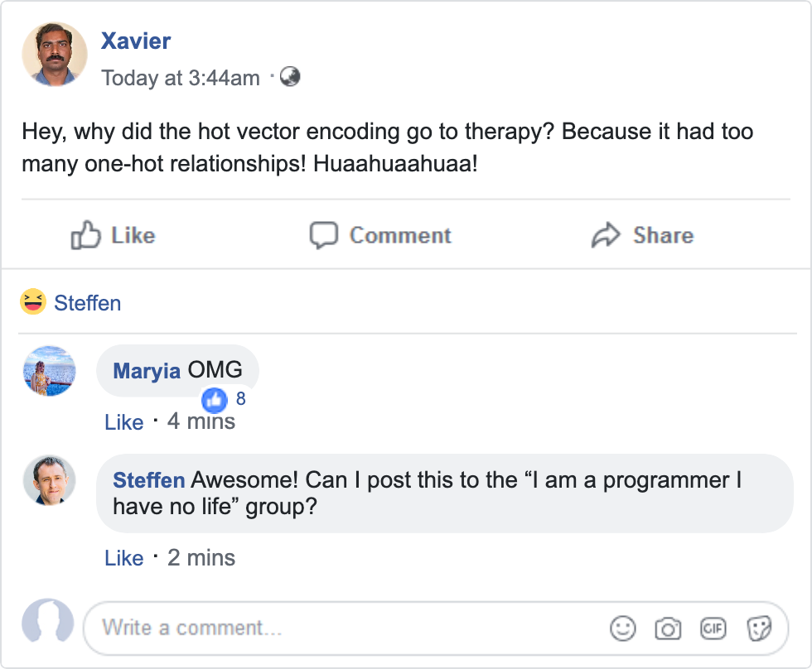Click Steffen's name in his comment
Image resolution: width=812 pixels, height=669 pixels.
149,480
